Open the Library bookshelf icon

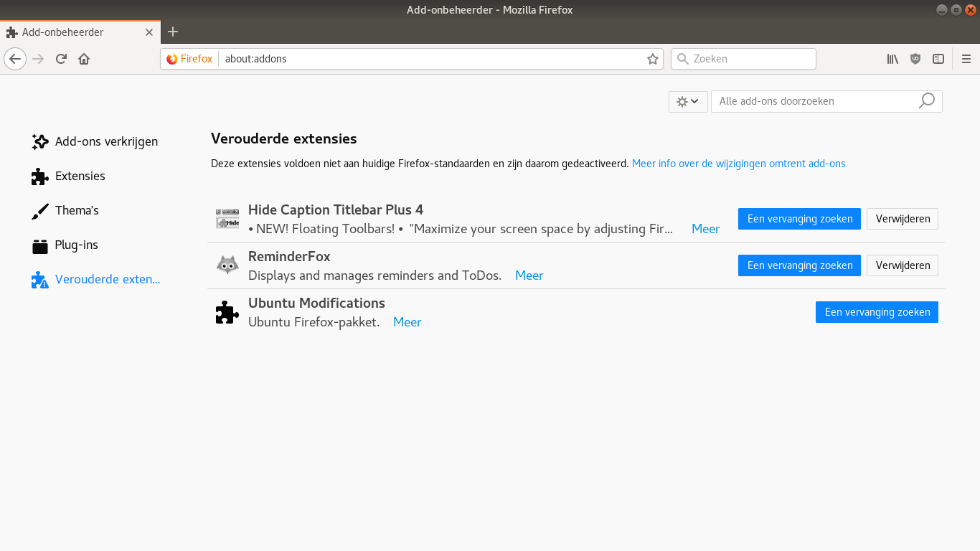pyautogui.click(x=892, y=59)
